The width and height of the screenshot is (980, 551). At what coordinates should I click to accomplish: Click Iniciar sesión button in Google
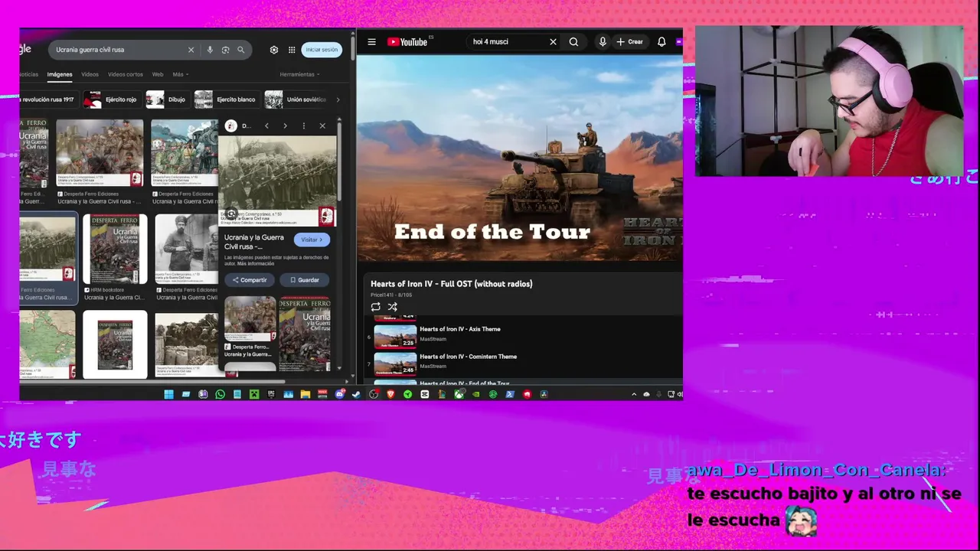pyautogui.click(x=322, y=50)
